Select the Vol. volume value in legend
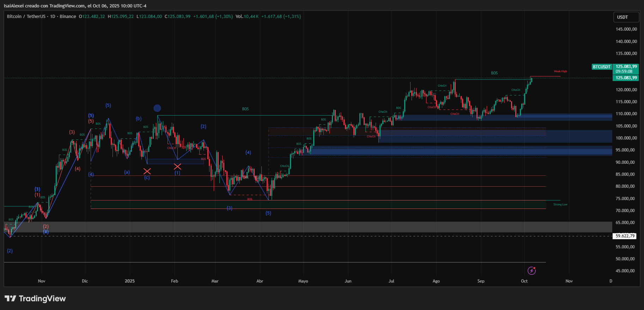This screenshot has width=644, height=310. pos(247,17)
